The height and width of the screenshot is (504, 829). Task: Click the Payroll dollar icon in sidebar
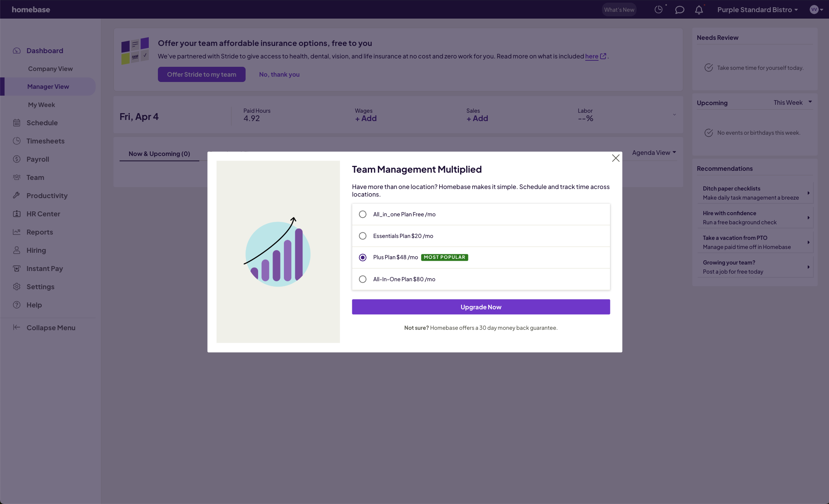[x=17, y=159]
